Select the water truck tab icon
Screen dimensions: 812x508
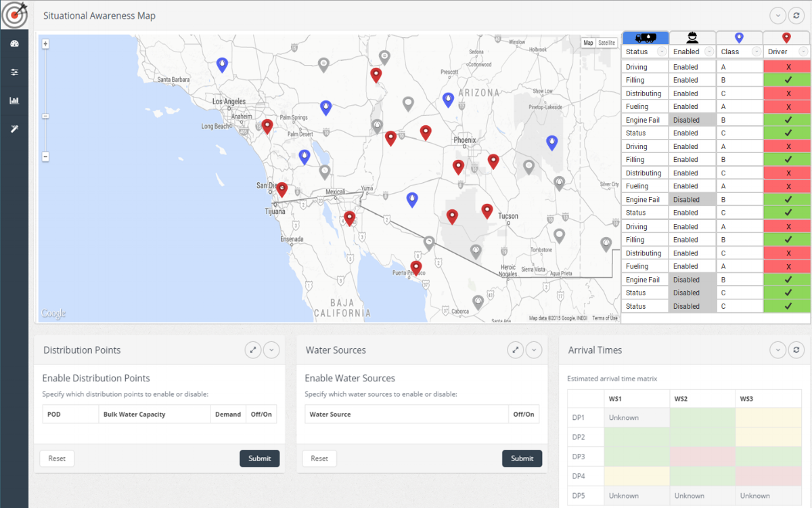[645, 38]
